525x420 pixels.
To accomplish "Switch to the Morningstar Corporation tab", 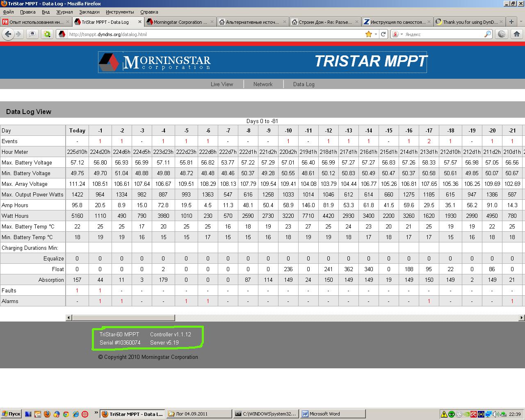I will 180,22.
